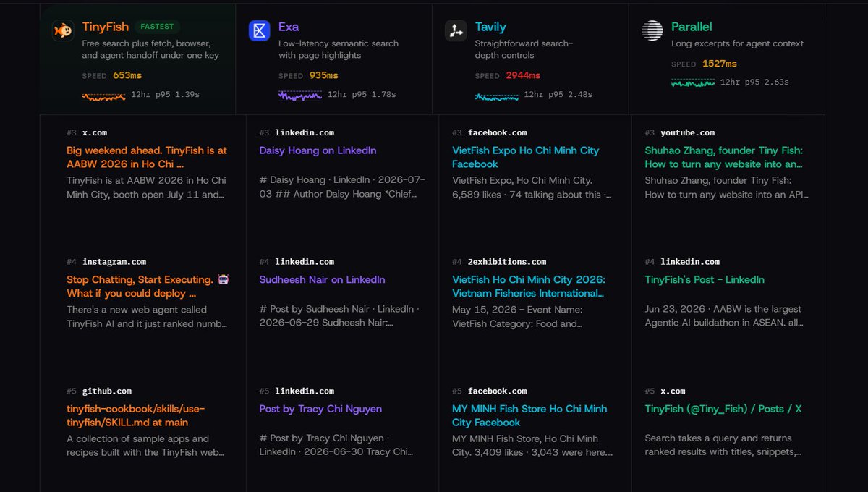Click linkedin.com domain in Parallel result #4
Viewport: 868px width, 492px height.
tap(690, 262)
